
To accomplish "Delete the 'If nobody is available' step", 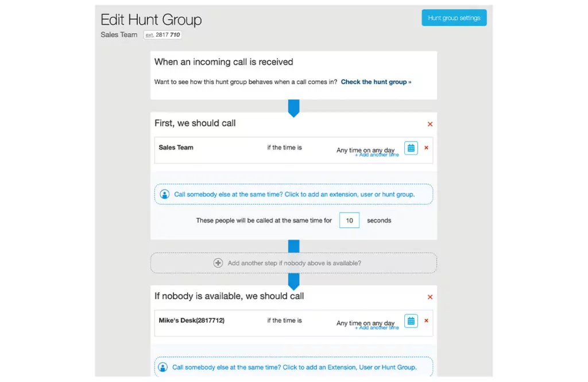I will 430,297.
